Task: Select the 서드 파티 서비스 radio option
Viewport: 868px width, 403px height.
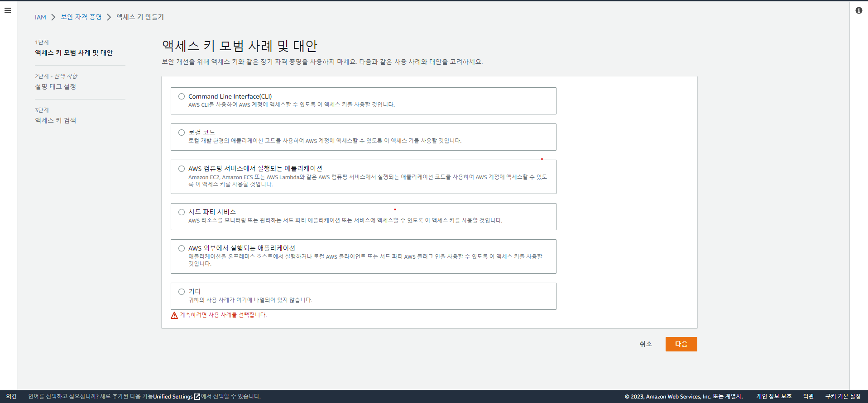Action: pyautogui.click(x=182, y=212)
